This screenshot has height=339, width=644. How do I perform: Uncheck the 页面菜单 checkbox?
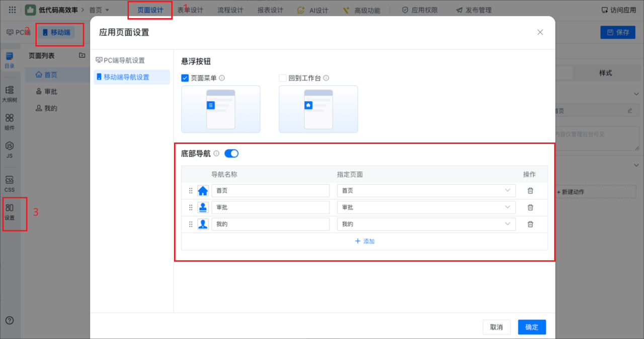pos(185,78)
